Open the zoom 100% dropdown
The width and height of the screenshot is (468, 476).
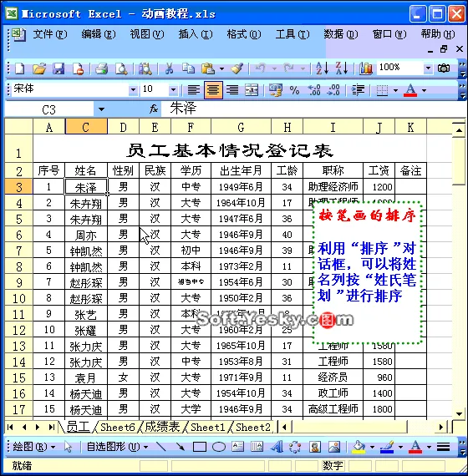point(428,68)
